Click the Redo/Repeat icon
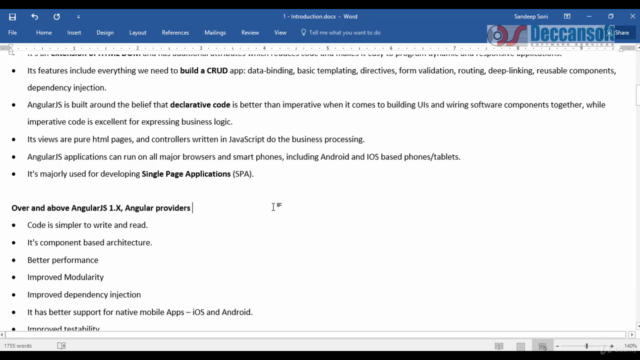 pos(57,17)
